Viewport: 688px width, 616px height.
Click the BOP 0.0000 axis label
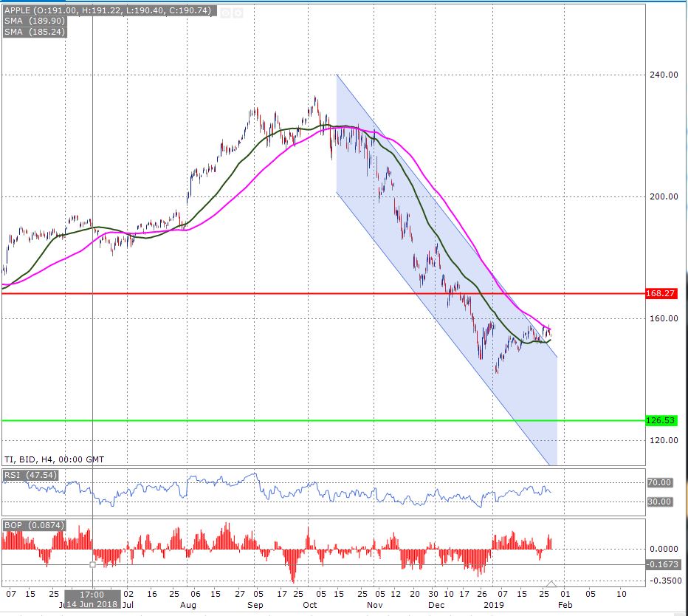coord(664,549)
